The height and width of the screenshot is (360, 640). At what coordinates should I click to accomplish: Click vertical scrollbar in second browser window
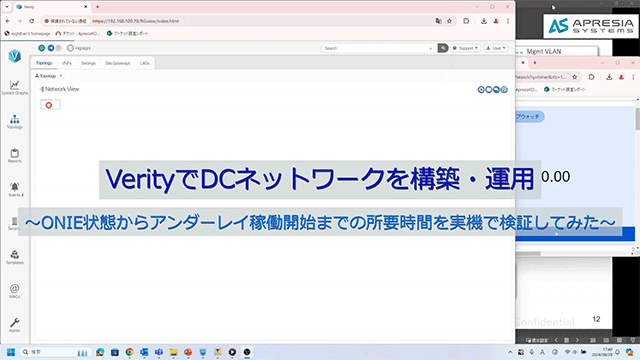point(637,119)
